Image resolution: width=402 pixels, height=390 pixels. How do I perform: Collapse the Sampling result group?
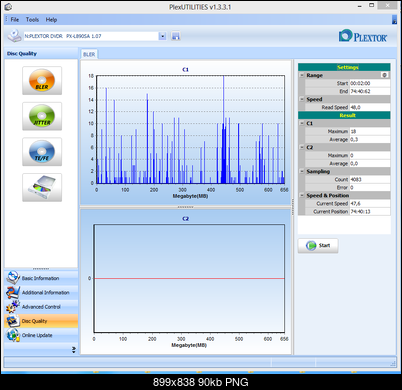(302, 171)
